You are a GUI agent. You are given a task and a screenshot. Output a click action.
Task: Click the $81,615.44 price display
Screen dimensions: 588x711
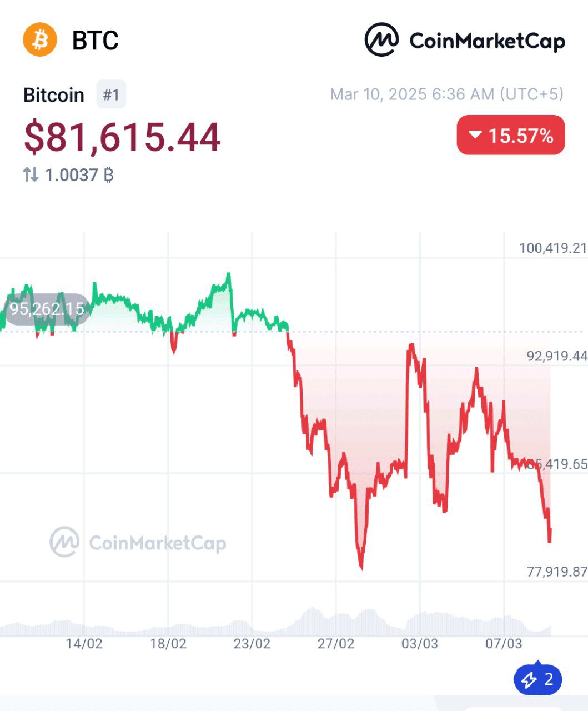122,135
